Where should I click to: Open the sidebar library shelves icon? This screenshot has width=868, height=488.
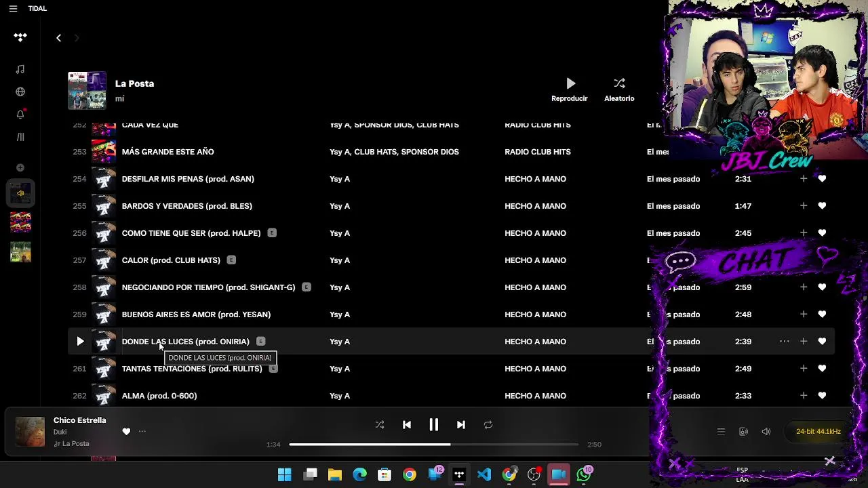tap(20, 137)
